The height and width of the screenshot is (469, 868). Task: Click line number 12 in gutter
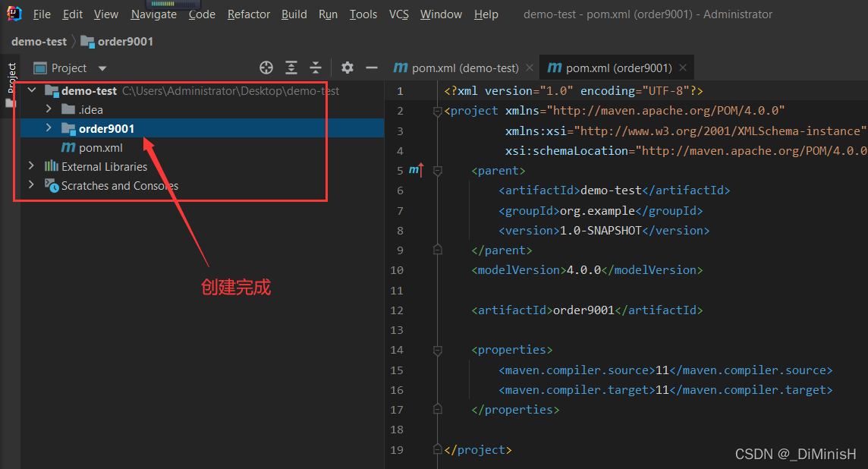(397, 310)
